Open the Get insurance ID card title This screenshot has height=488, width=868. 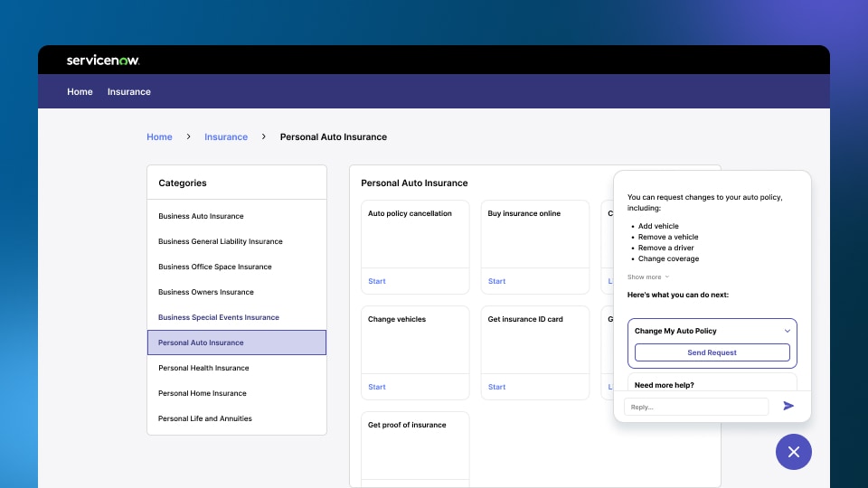pyautogui.click(x=525, y=319)
